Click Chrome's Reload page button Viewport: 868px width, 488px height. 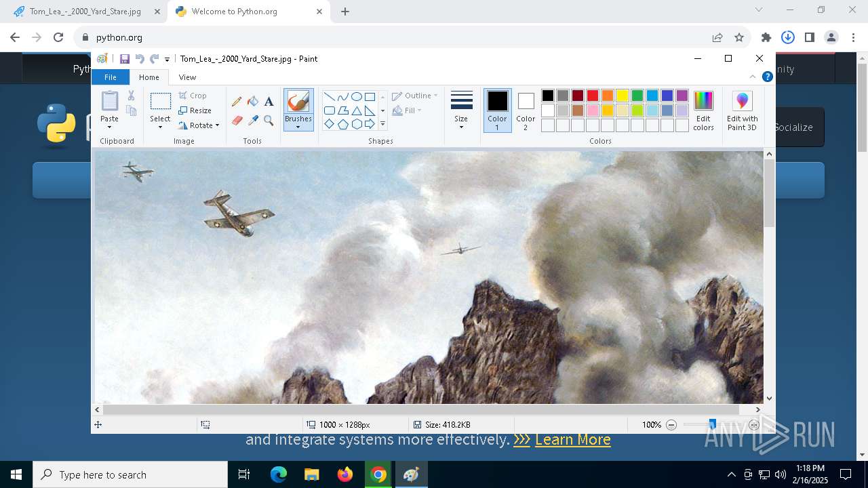point(58,37)
